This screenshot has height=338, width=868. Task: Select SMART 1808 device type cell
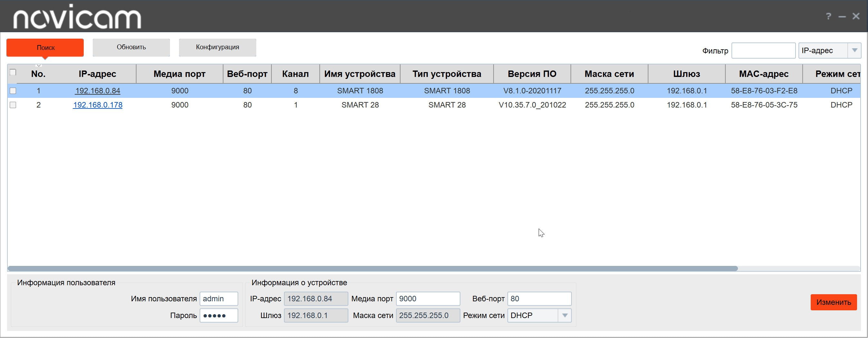[x=447, y=91]
